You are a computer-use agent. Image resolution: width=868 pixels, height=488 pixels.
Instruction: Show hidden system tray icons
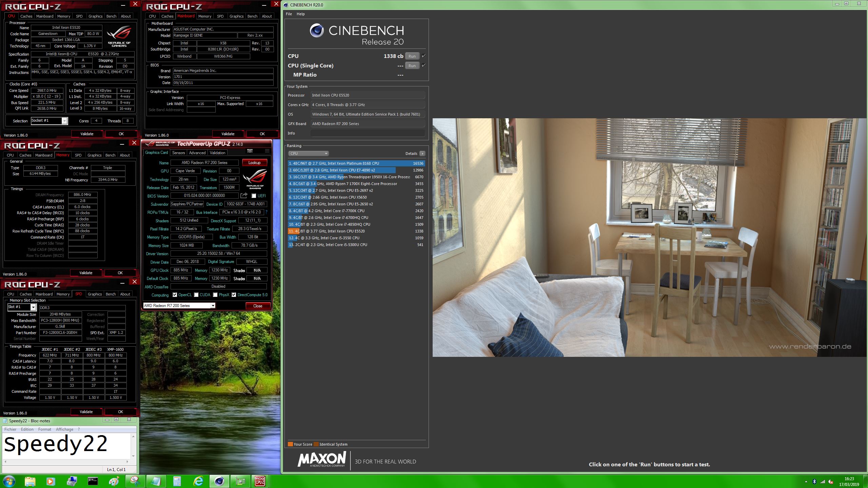pyautogui.click(x=806, y=482)
